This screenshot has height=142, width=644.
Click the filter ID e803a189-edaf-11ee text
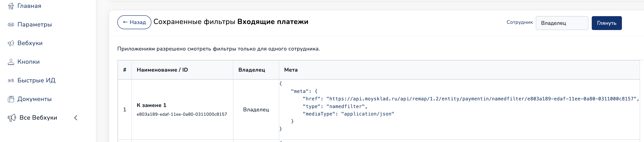coord(182,114)
